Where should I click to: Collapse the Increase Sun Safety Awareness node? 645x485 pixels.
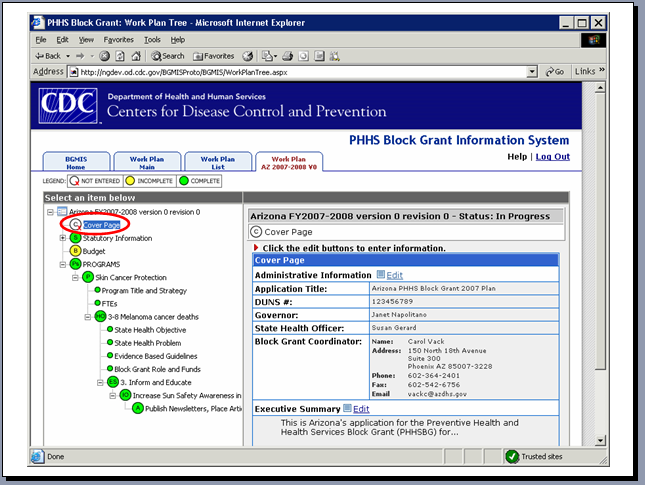coord(112,396)
